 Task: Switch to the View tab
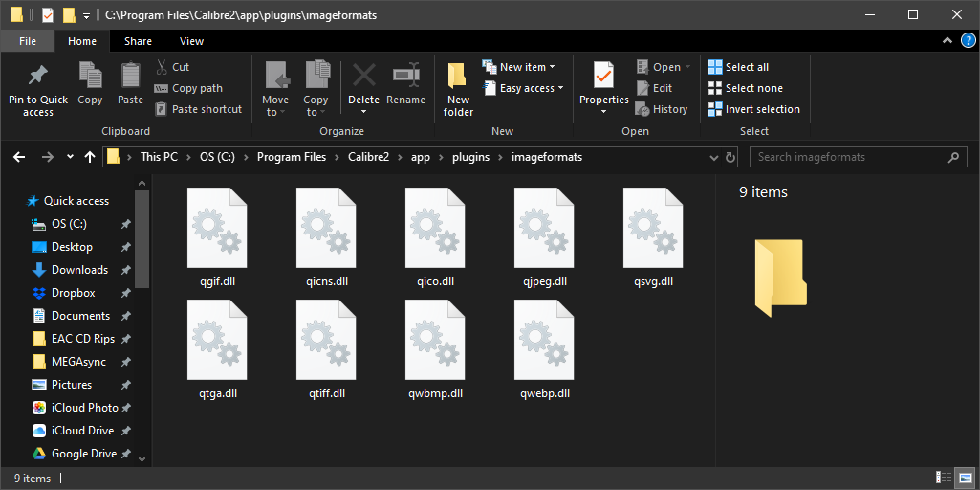click(x=191, y=41)
